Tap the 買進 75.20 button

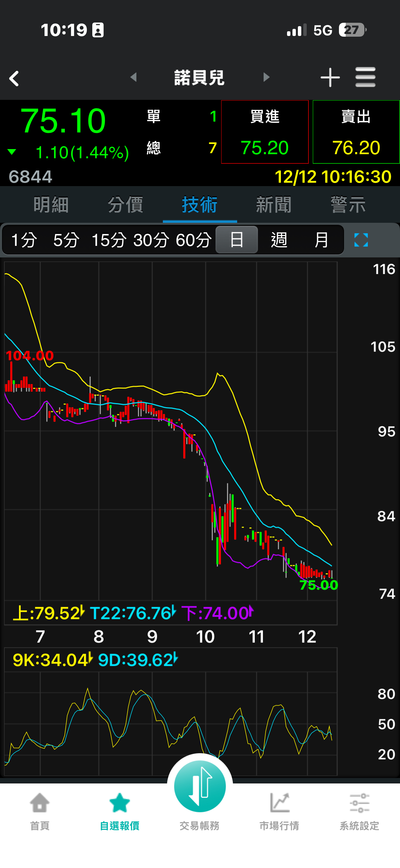click(265, 132)
